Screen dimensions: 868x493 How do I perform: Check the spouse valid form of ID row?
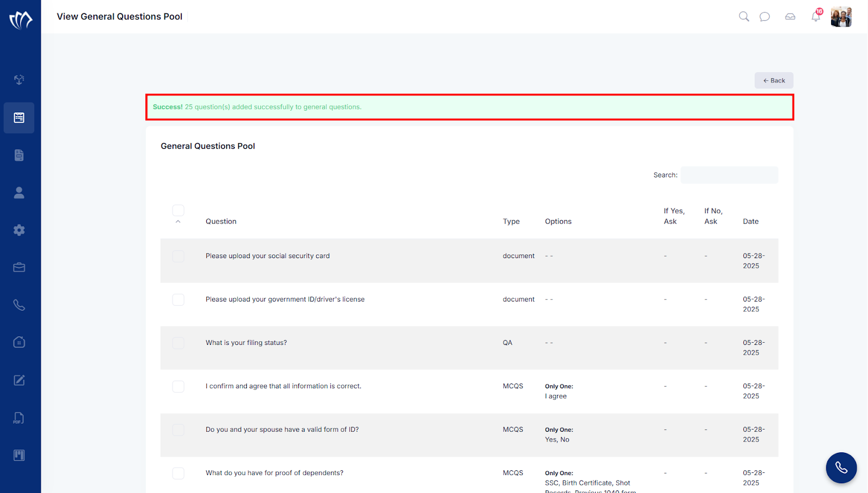(x=178, y=430)
